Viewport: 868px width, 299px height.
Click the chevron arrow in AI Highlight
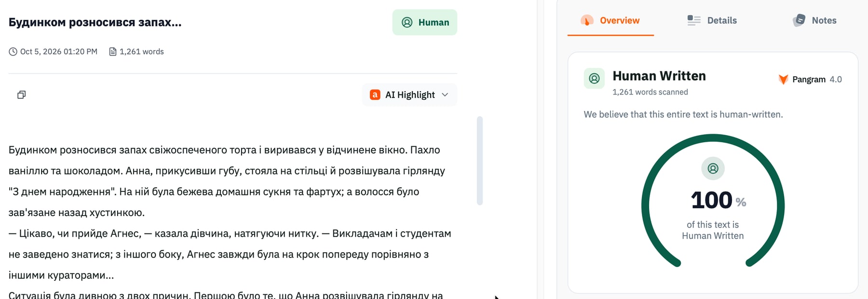coord(445,95)
